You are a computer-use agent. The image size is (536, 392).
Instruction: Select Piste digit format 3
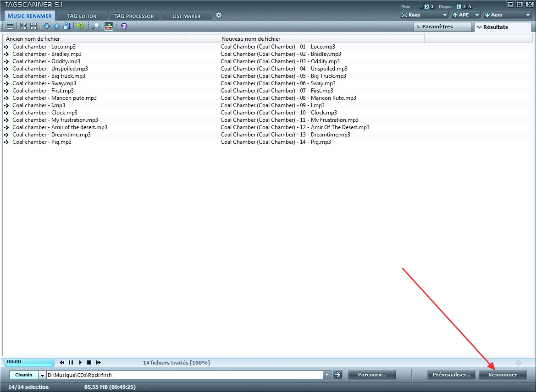pos(432,7)
